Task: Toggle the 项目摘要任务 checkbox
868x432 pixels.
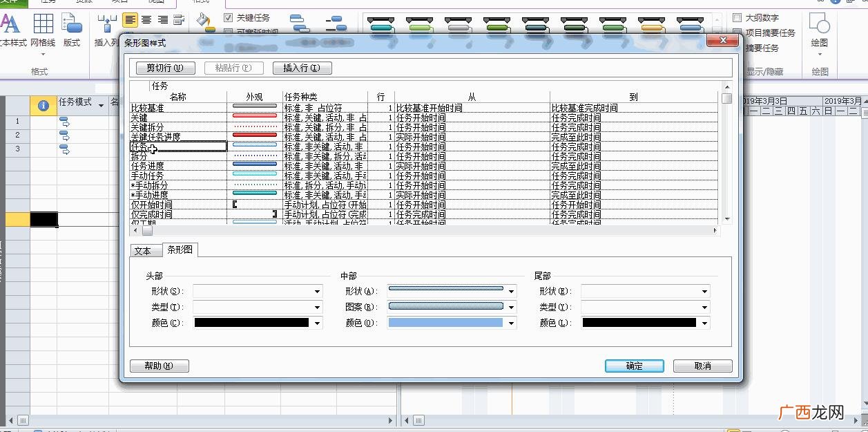Action: [x=737, y=32]
